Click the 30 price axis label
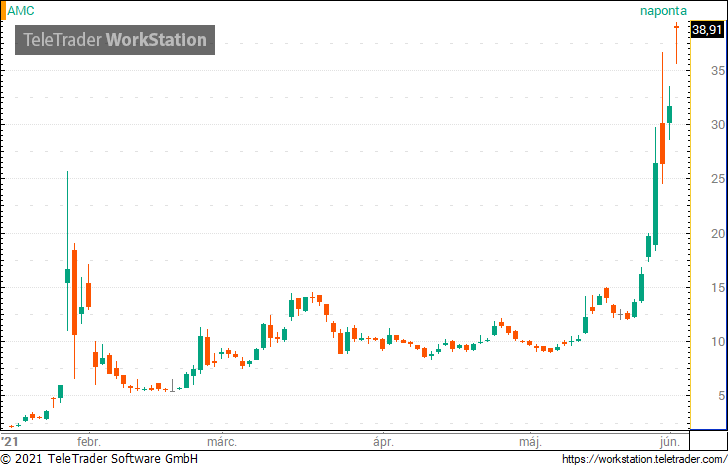The width and height of the screenshot is (728, 467). point(718,125)
